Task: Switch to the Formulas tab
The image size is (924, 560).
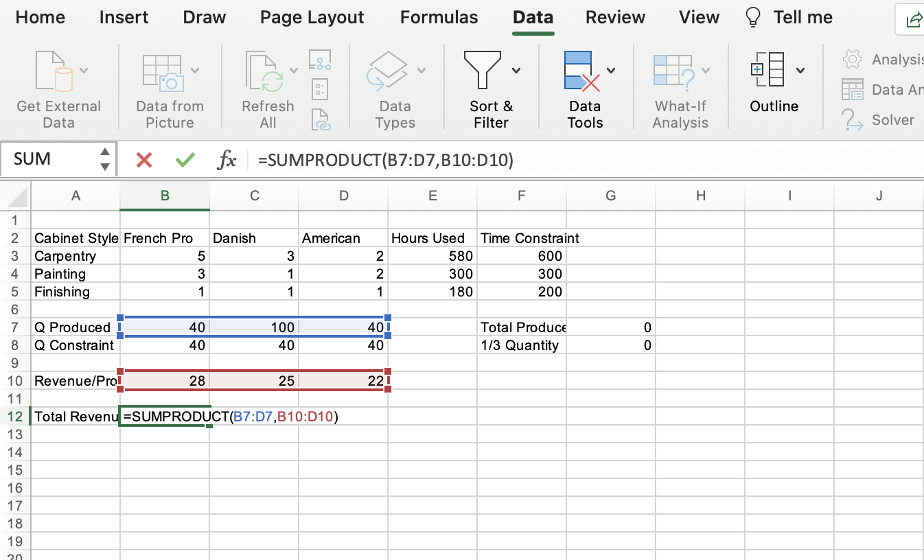Action: click(439, 17)
